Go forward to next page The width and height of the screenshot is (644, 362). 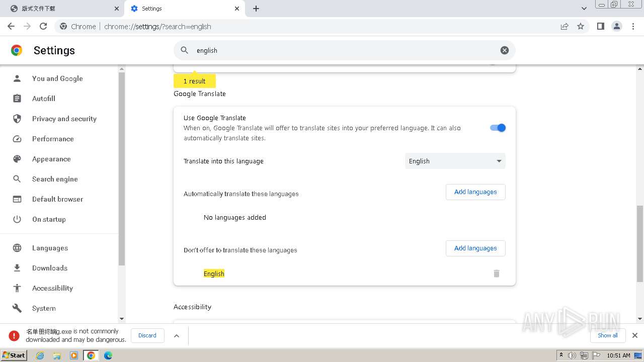[x=27, y=26]
